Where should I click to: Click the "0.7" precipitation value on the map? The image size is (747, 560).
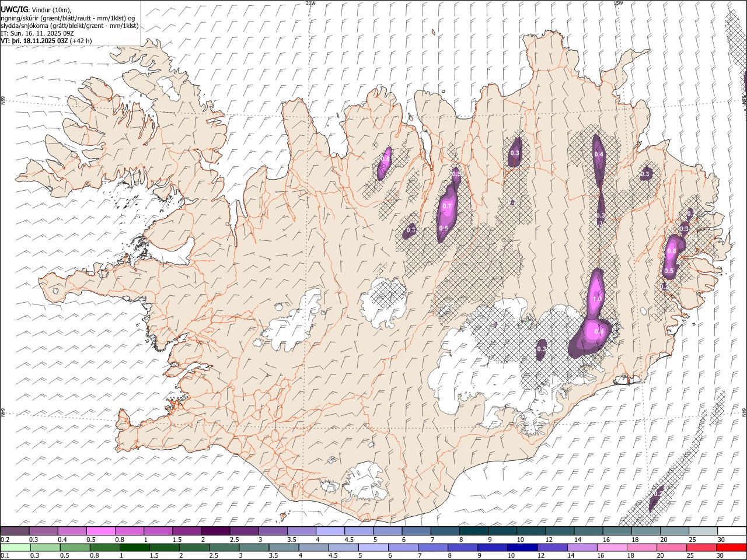coord(448,206)
